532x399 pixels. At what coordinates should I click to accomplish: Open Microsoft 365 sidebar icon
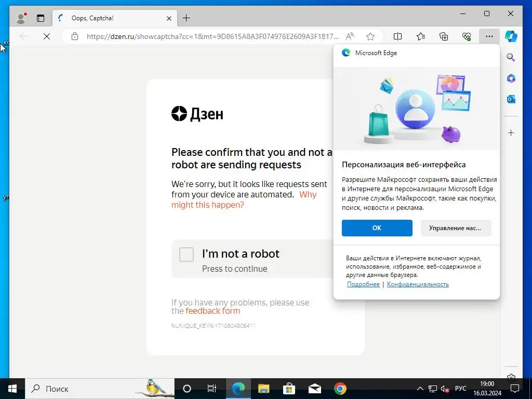point(511,78)
